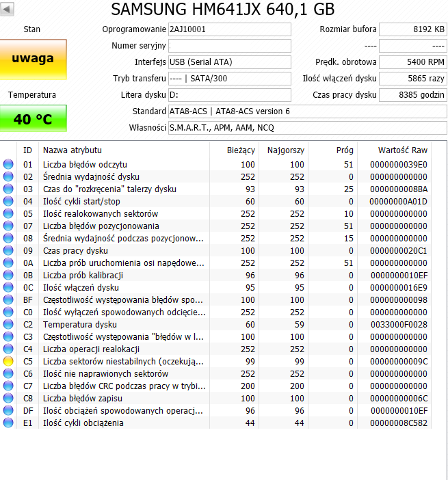Click Prędk. obrotowa field 5400 RPM
The width and height of the screenshot is (448, 480).
point(413,62)
